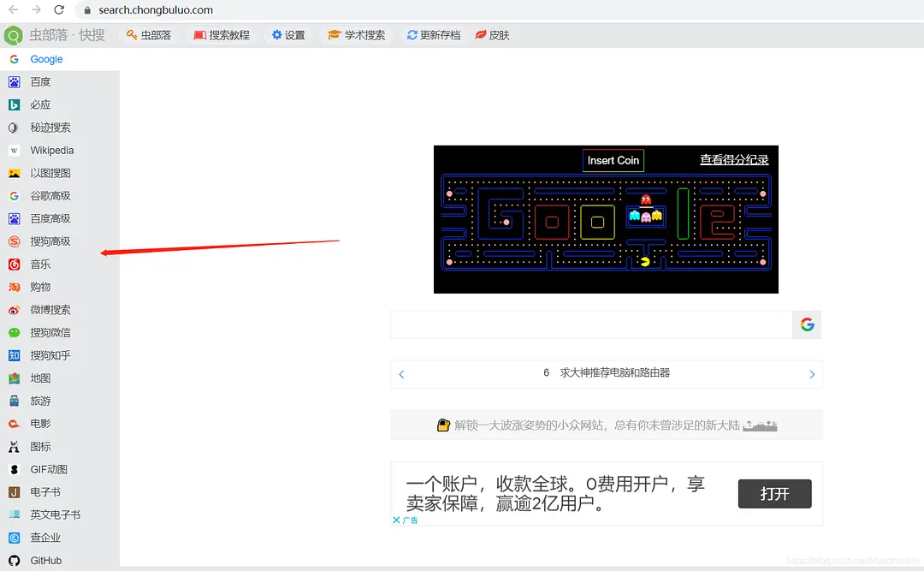Click the ad close X icon

pos(396,520)
